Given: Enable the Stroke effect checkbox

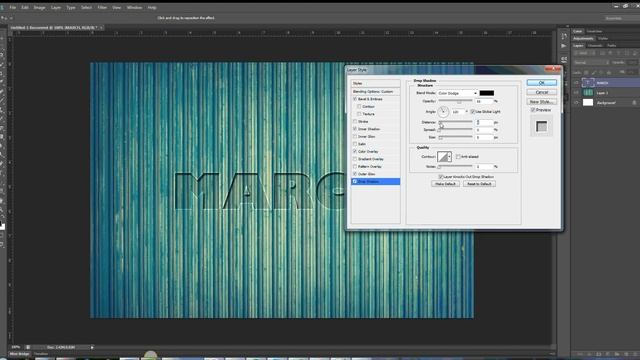Looking at the screenshot, I should (355, 121).
